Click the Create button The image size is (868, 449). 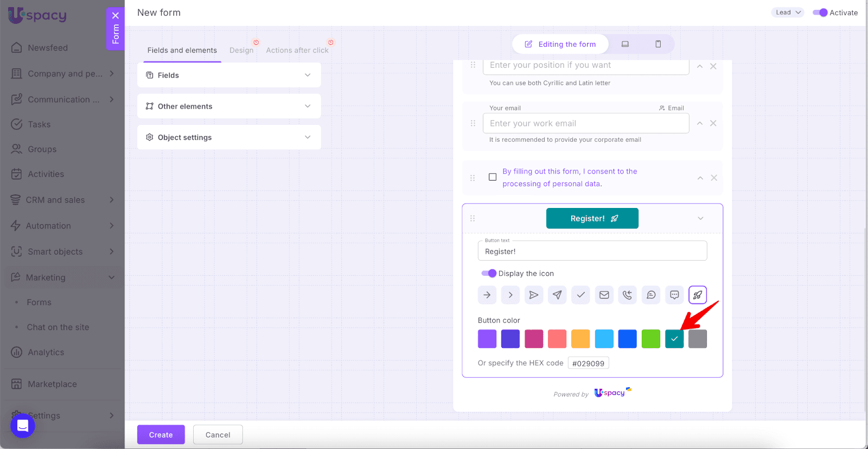click(x=161, y=434)
